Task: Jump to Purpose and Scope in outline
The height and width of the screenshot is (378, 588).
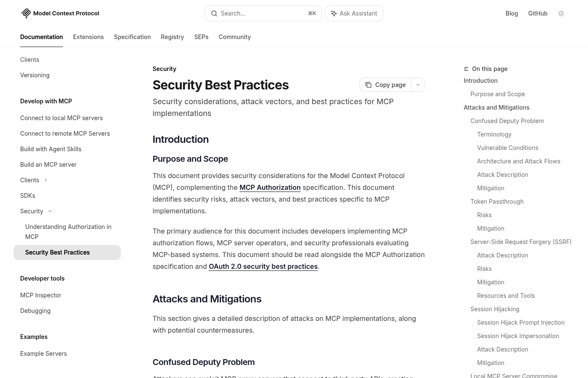Action: pyautogui.click(x=498, y=94)
